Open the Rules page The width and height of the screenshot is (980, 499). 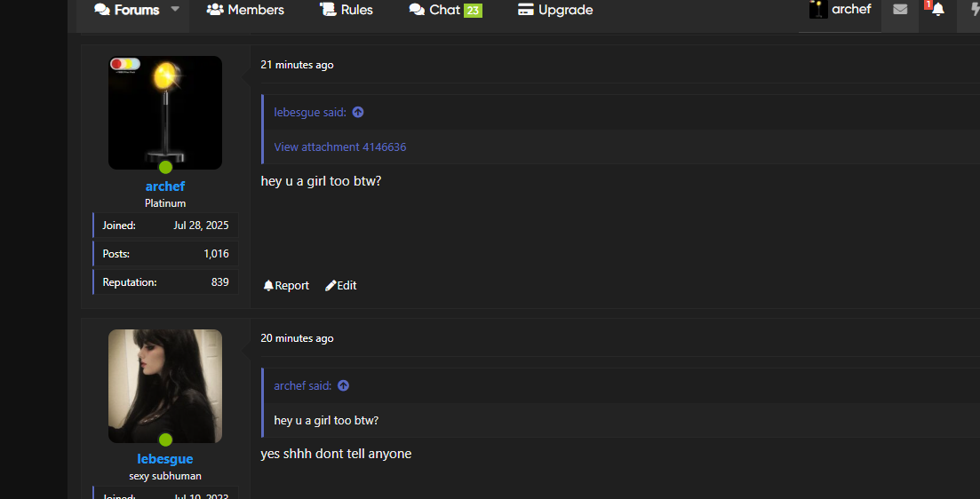[347, 10]
